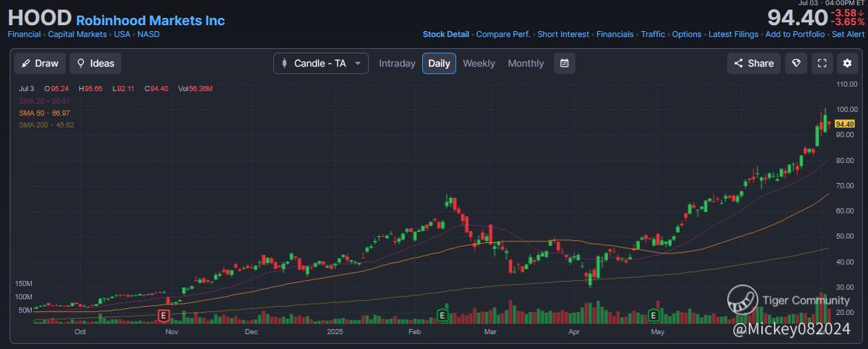Open chart settings gear

[847, 63]
